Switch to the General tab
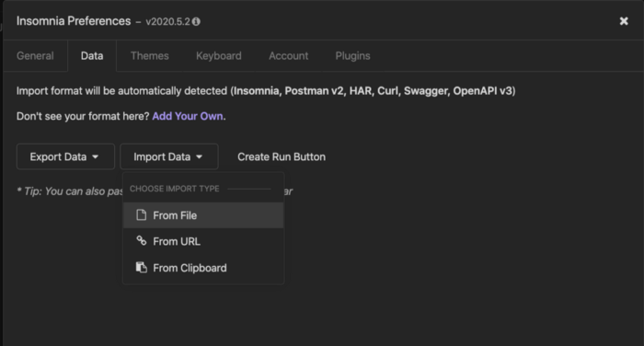 (x=35, y=56)
